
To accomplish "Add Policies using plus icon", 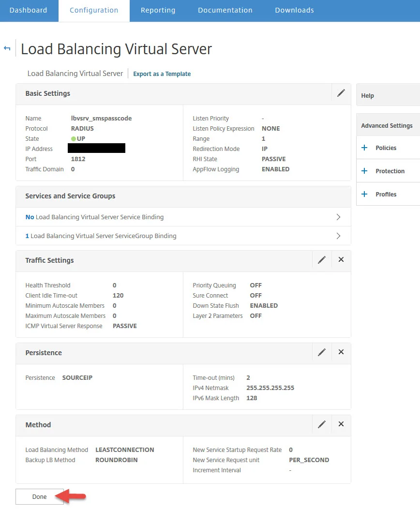I will click(x=364, y=148).
